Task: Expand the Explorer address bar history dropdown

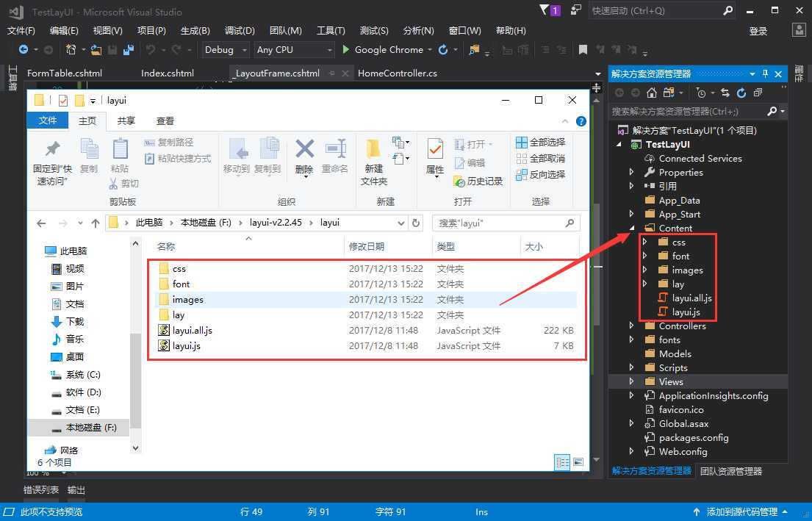Action: click(x=400, y=223)
